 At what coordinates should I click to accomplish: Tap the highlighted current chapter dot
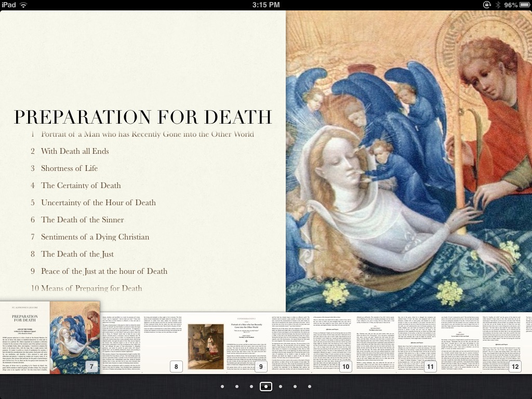(266, 387)
